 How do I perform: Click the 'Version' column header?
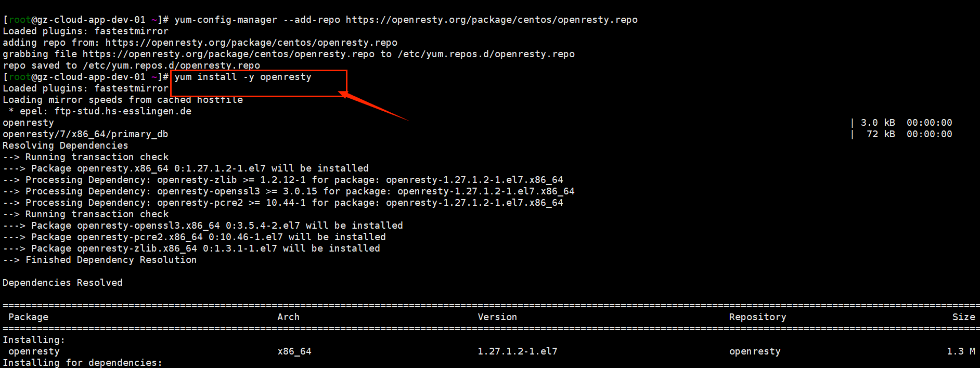tap(497, 317)
